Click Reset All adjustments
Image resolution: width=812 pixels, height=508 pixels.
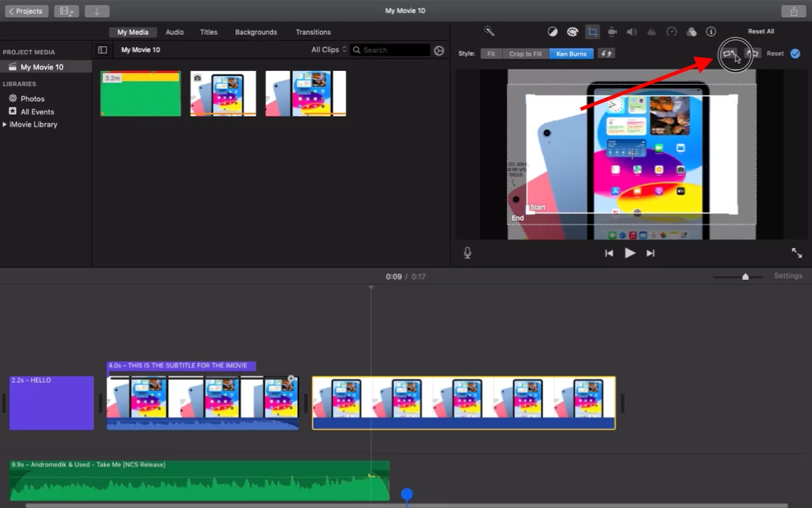coord(761,32)
